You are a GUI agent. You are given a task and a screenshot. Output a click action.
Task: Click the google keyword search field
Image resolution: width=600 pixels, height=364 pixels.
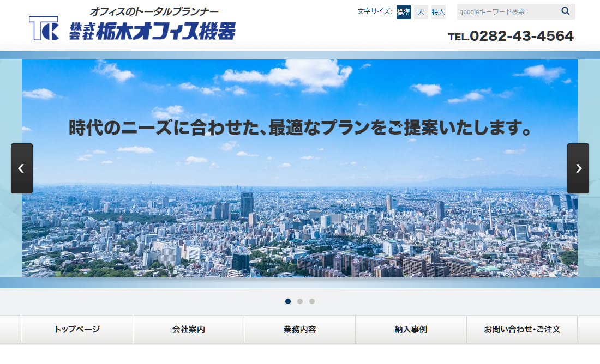507,11
